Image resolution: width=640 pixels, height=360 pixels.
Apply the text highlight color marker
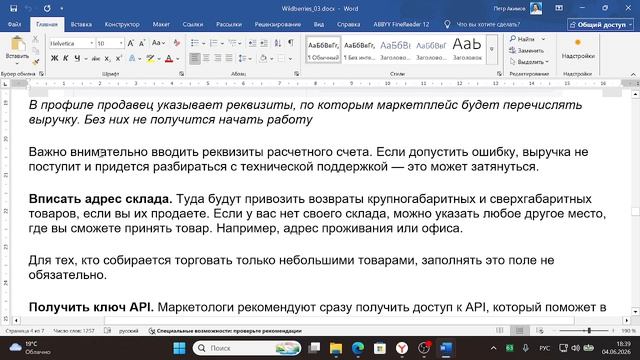pyautogui.click(x=151, y=59)
